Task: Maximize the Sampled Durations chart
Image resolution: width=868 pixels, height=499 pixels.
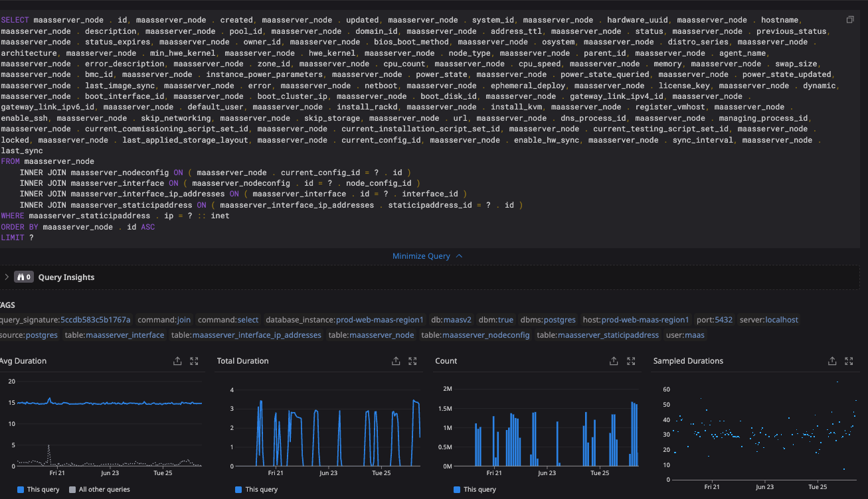Action: coord(849,361)
